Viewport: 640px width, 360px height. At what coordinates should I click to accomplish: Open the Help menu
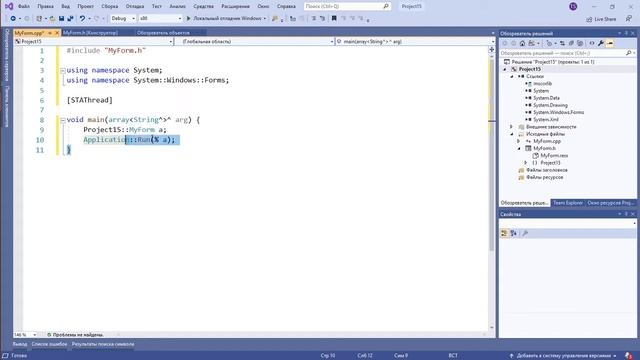pyautogui.click(x=286, y=7)
